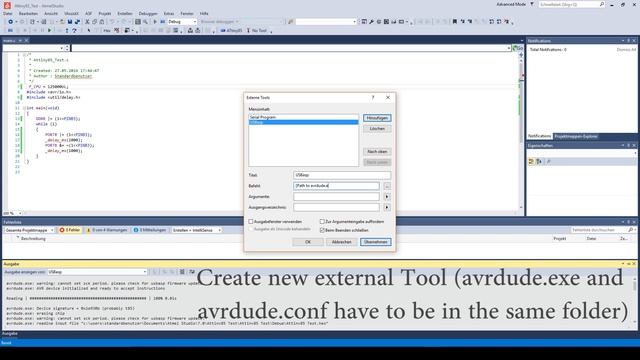The height and width of the screenshot is (360, 640).
Task: Click the Atmel Studio logo in title bar
Action: point(7,5)
